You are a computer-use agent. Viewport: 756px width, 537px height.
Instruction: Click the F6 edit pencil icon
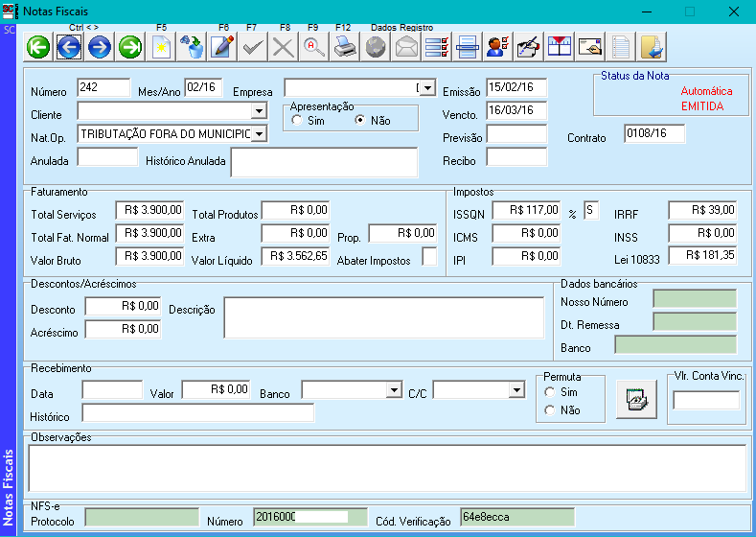pyautogui.click(x=222, y=46)
